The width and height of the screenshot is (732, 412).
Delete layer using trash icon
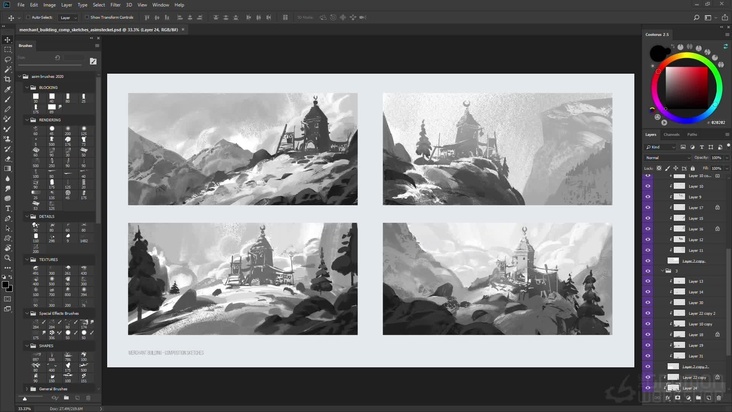point(719,398)
